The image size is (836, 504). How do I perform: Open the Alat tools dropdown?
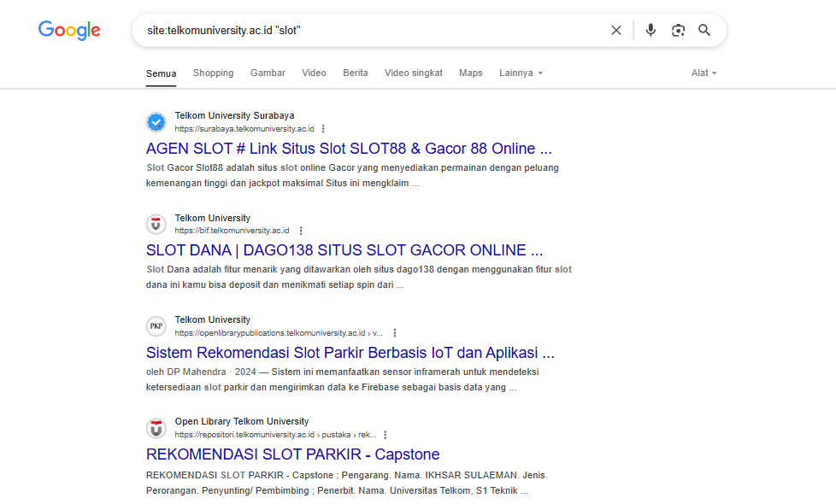(704, 73)
